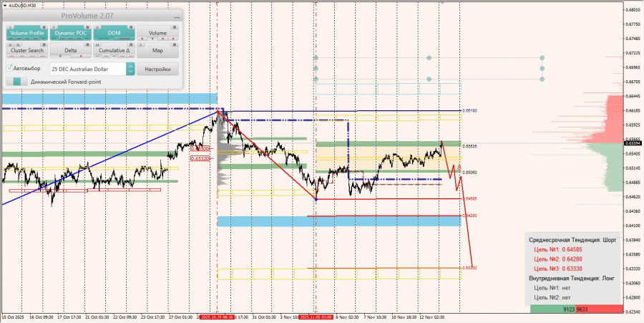Screen dimensions: 644x323
Task: Enable the Map indicator
Action: [157, 50]
